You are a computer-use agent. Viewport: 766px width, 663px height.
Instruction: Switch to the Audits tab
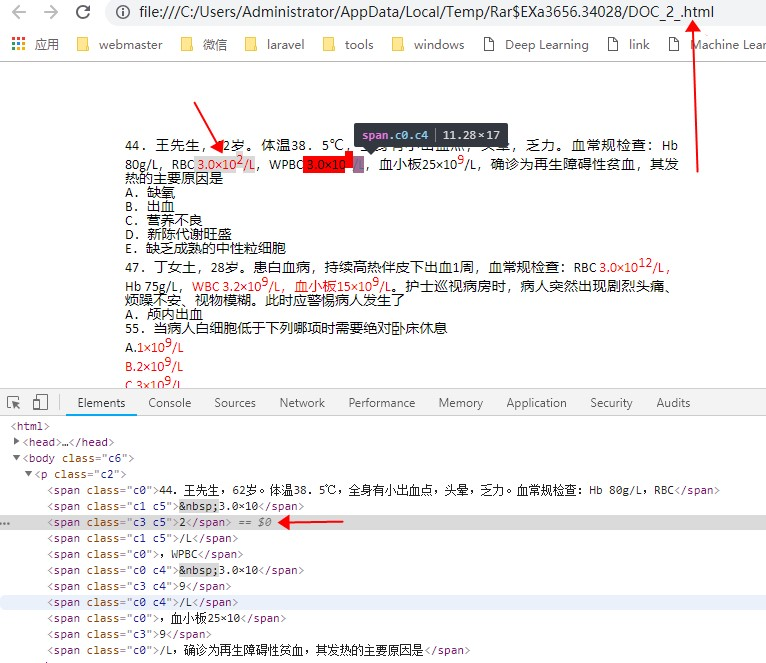[x=673, y=403]
